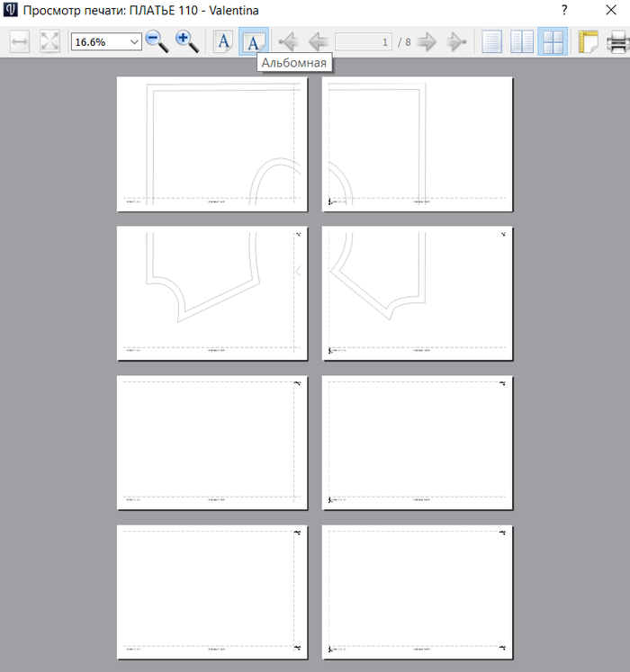
Task: Jump to the first page
Action: click(x=288, y=42)
